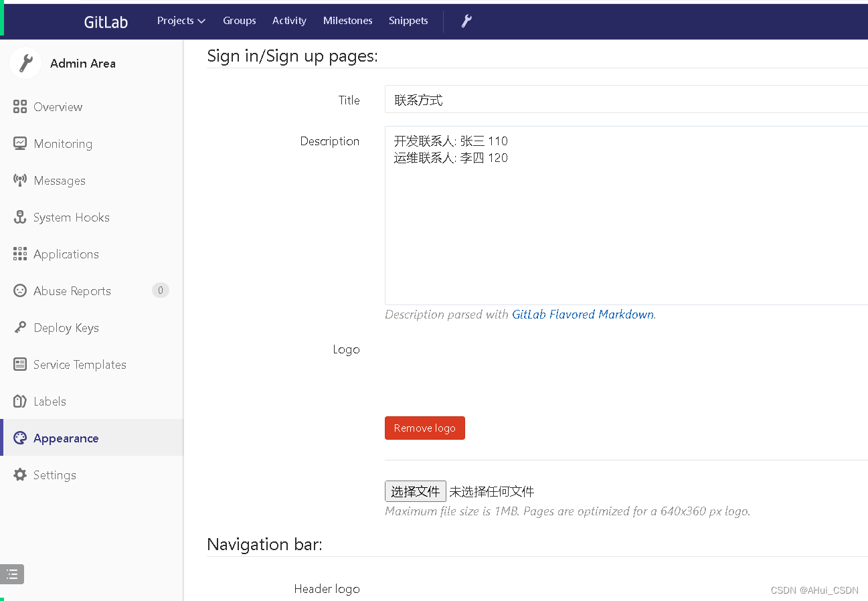
Task: Open the GitLab Flavored Markdown link
Action: [582, 315]
